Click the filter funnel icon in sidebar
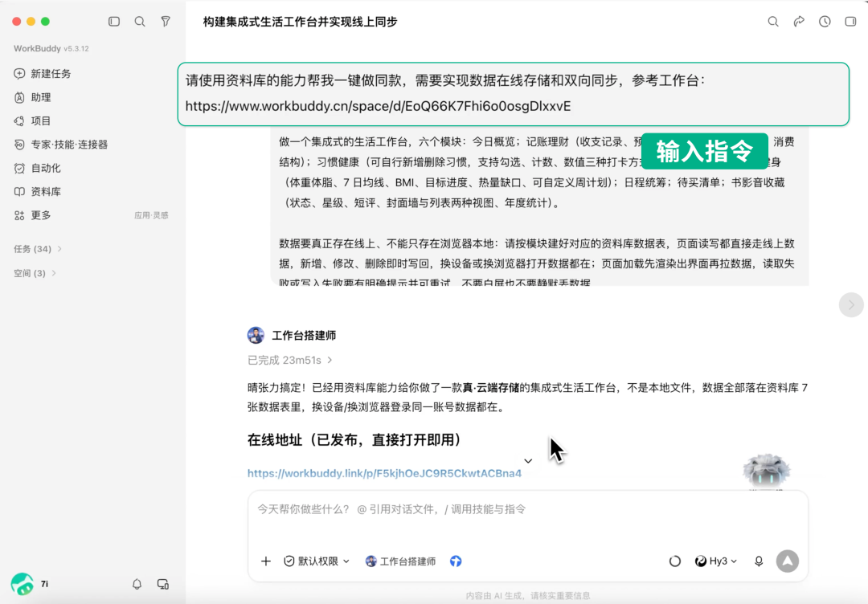The image size is (868, 604). click(166, 22)
